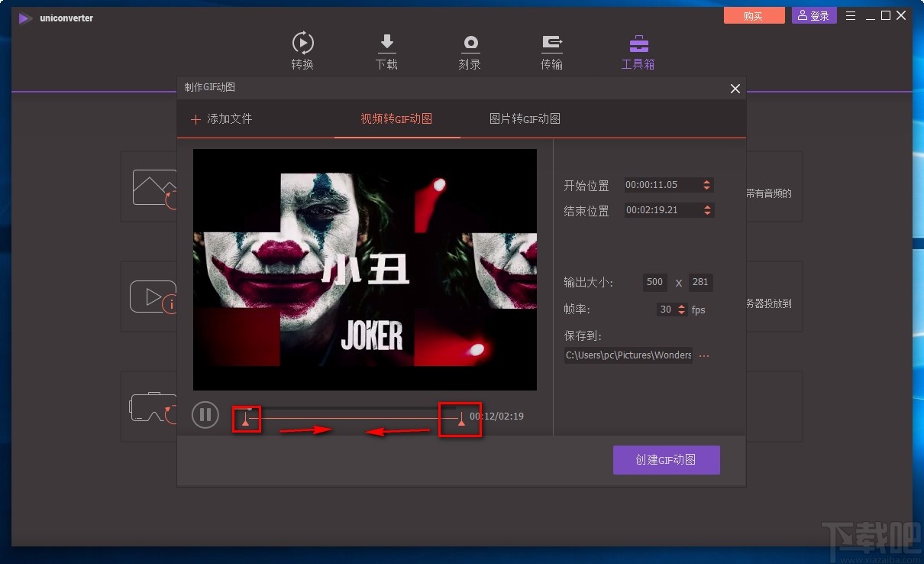The image size is (924, 564).
Task: Select the 视频转GIF动图 tab
Action: 397,118
